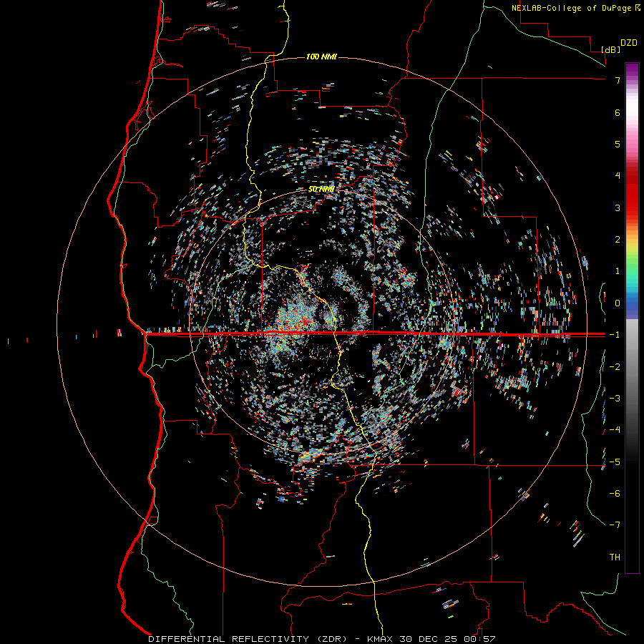Viewport: 644px width, 644px height.
Task: Click the DIFFERENTIAL REFLECTIVITY (ZDR) KMAX caption
Action: [x=322, y=639]
